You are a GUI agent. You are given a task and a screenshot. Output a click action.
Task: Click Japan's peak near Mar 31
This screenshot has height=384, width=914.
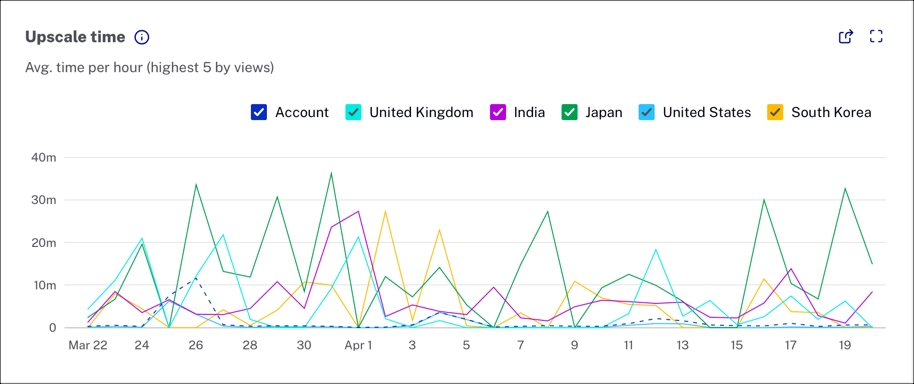coord(331,172)
